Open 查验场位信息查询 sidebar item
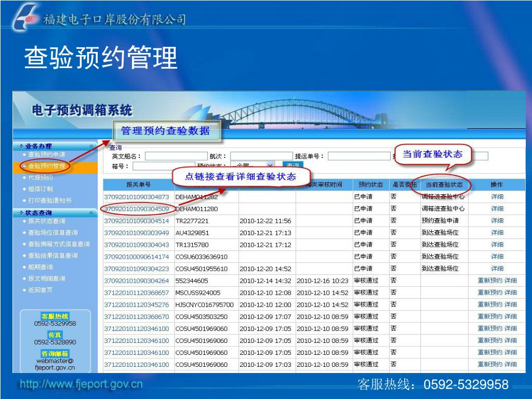 52,232
